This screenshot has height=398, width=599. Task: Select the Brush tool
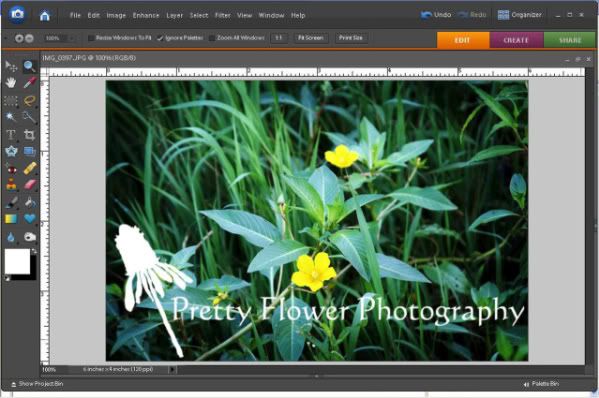11,202
